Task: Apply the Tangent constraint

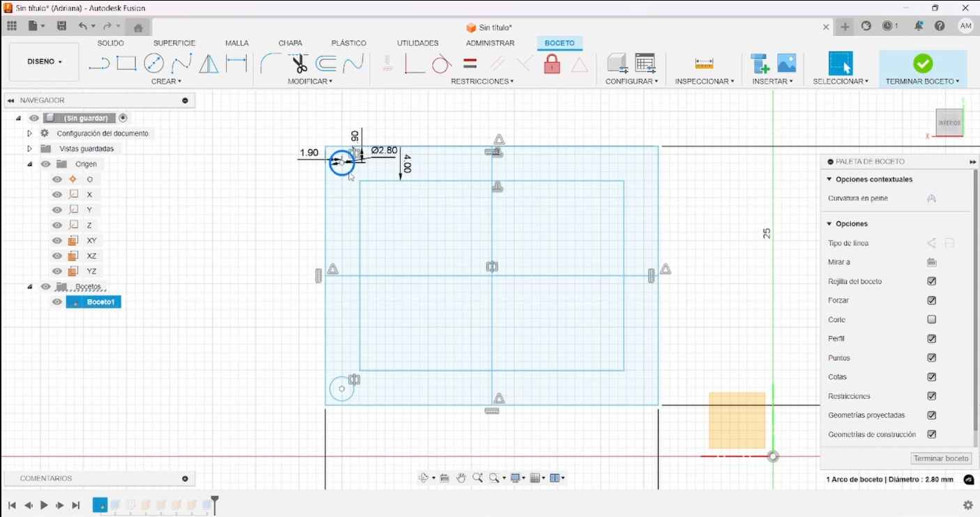Action: [x=442, y=64]
